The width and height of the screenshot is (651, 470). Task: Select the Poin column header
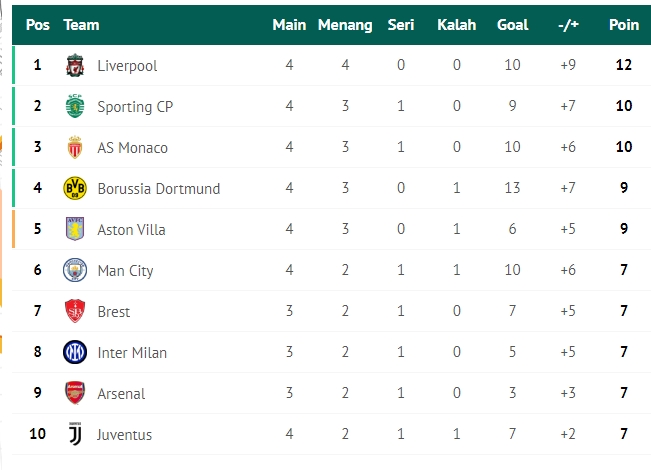(x=624, y=25)
